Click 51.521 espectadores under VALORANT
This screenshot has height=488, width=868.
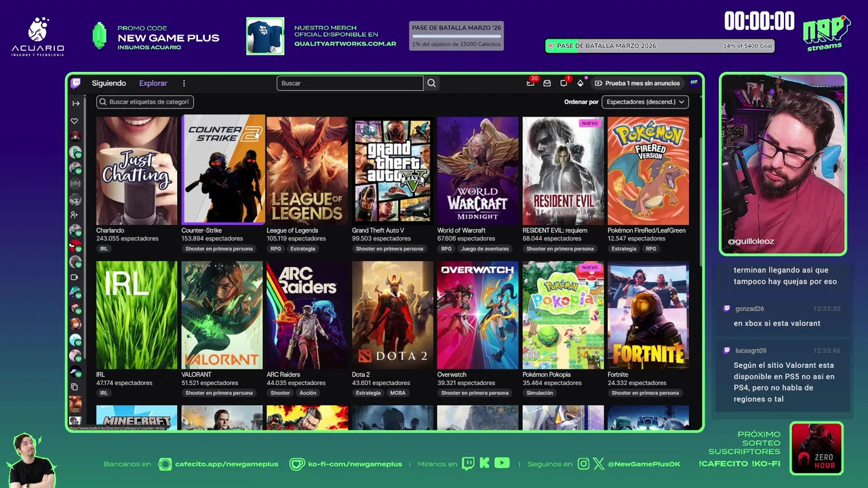tap(210, 383)
